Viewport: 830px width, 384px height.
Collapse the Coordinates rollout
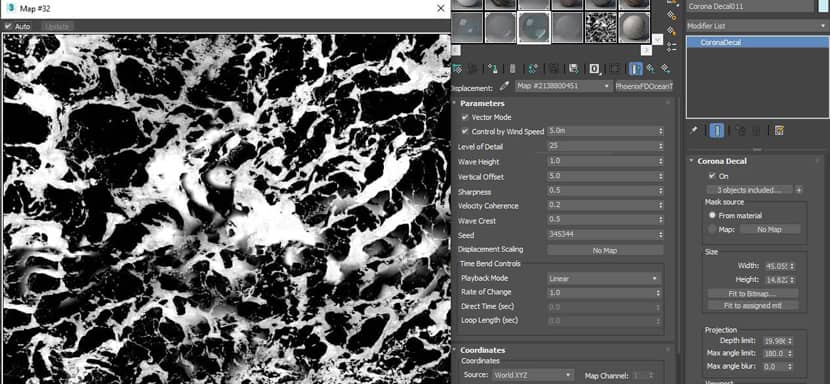[x=482, y=350]
